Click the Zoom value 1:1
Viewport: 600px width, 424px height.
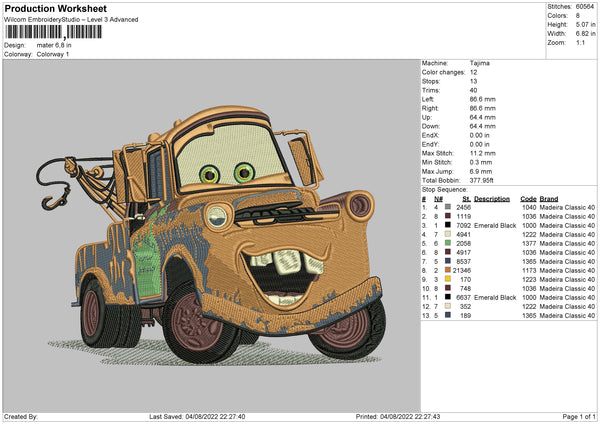[580, 42]
